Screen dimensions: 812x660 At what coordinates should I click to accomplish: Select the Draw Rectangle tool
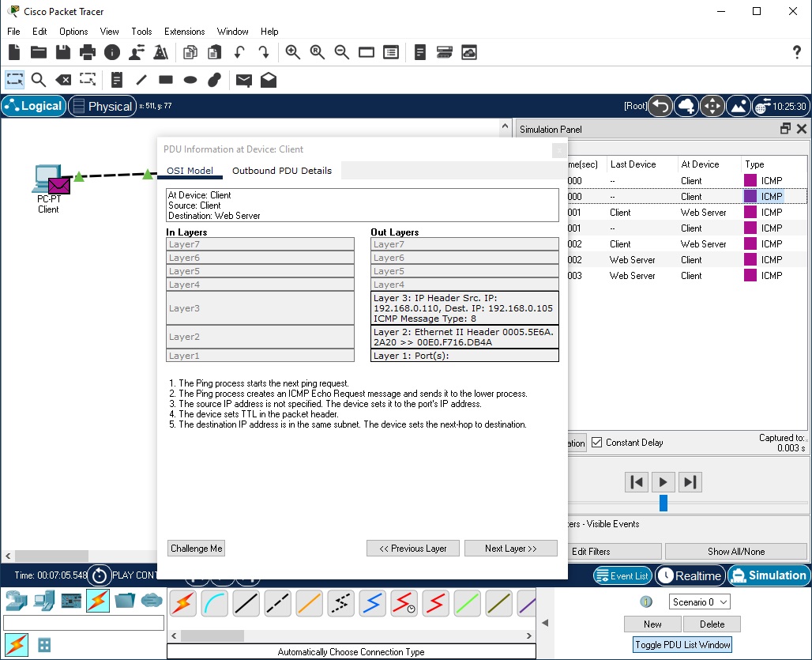point(166,80)
